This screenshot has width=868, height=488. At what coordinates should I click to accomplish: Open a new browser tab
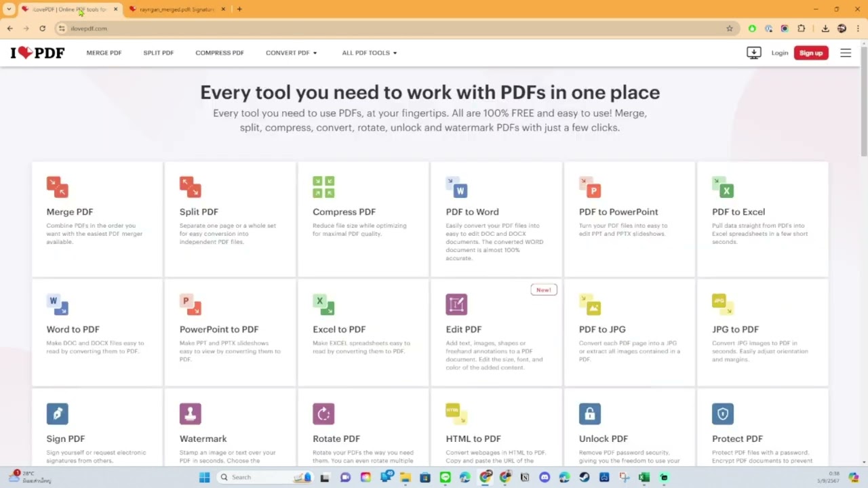[x=239, y=9]
